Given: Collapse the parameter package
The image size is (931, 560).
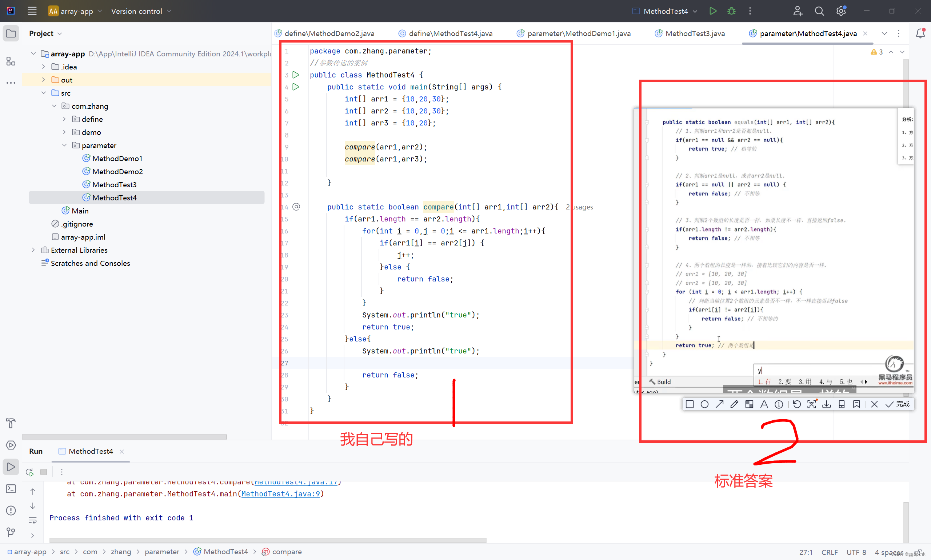Looking at the screenshot, I should pyautogui.click(x=64, y=145).
